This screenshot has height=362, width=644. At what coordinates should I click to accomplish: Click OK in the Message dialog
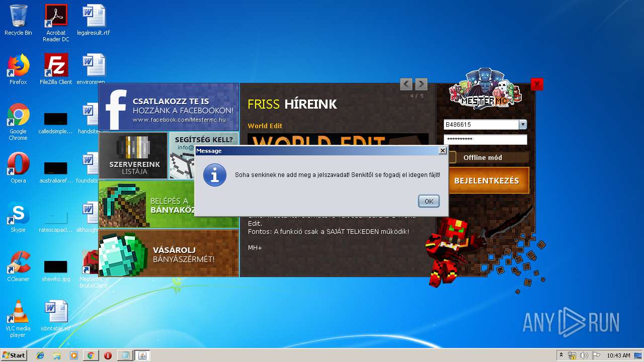[x=429, y=201]
